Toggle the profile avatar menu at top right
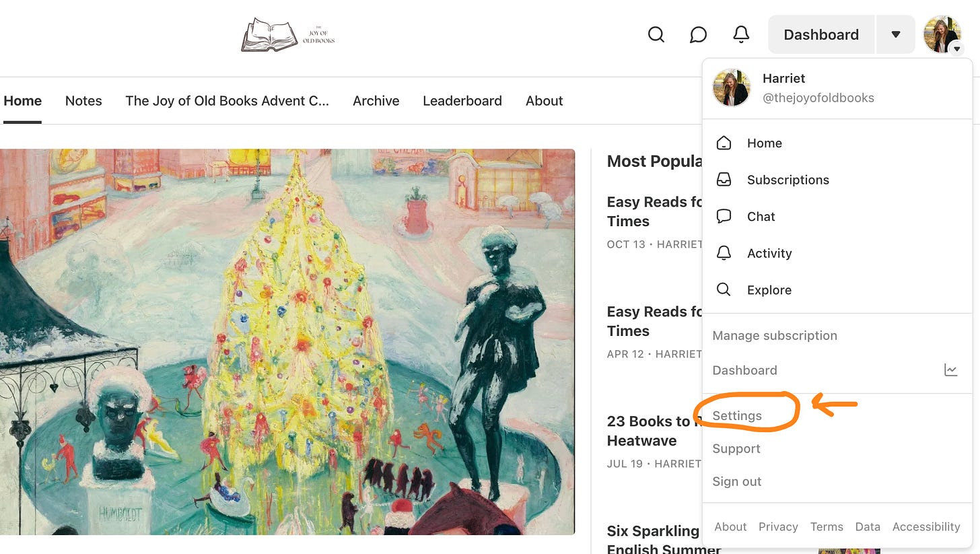Screen dimensions: 980x554 coord(942,34)
